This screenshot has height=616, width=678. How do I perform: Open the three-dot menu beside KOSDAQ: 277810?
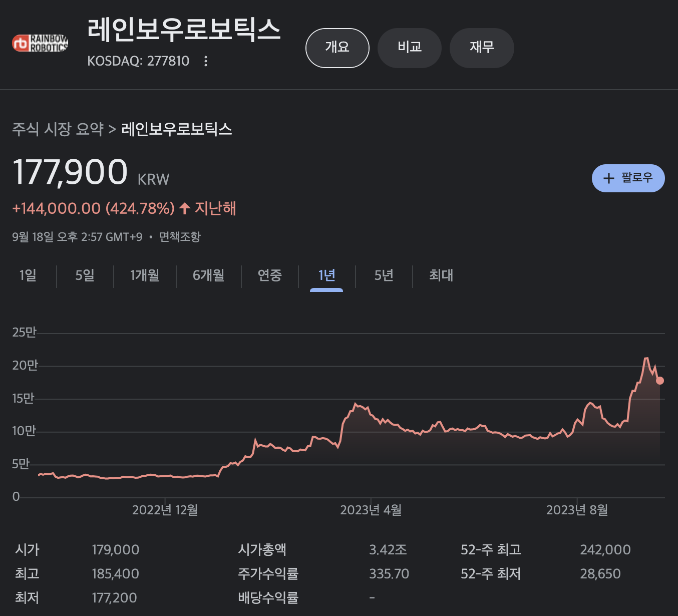click(205, 61)
